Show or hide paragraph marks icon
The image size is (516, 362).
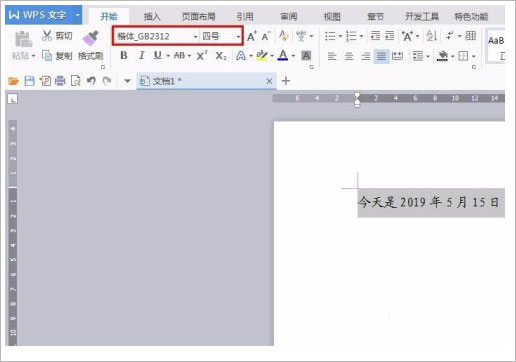point(450,35)
